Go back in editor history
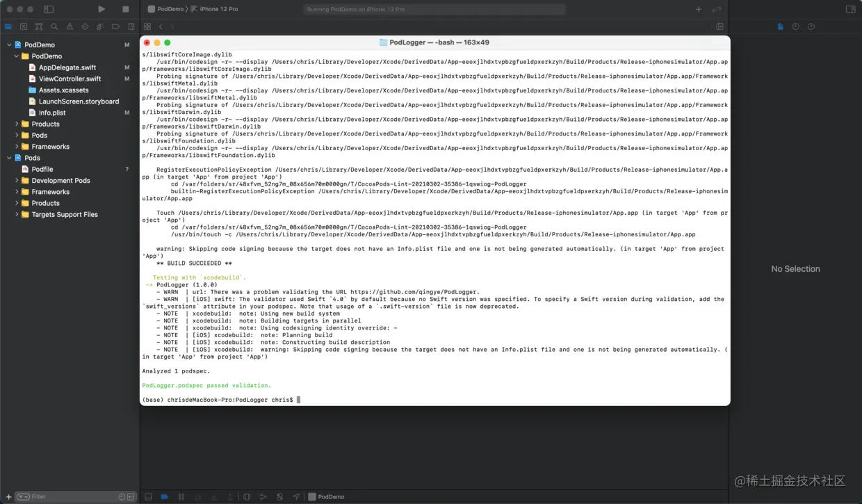Viewport: 862px width, 504px height. (x=161, y=26)
